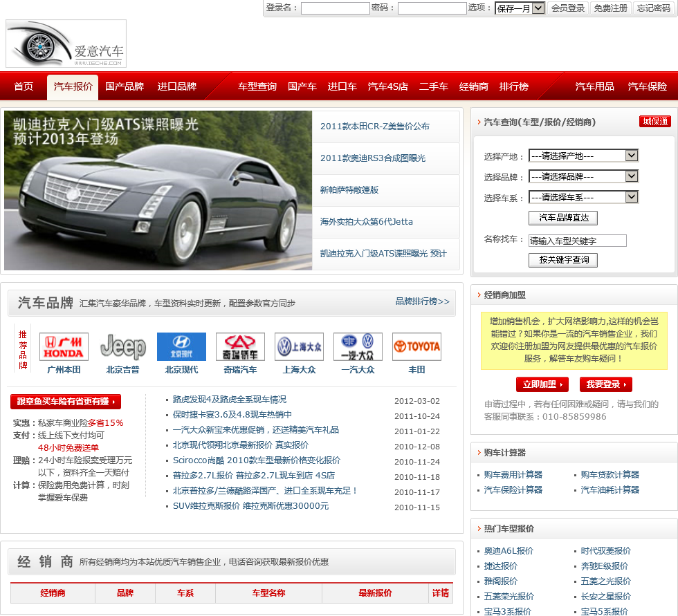Open the 五菱之光报价 link
Screen dimensions: 678x616
point(605,581)
